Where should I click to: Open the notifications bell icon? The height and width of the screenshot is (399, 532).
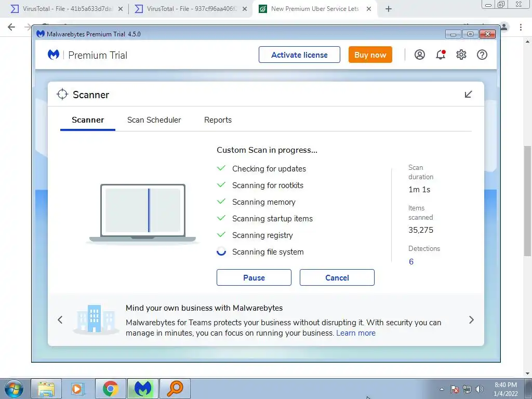(441, 55)
